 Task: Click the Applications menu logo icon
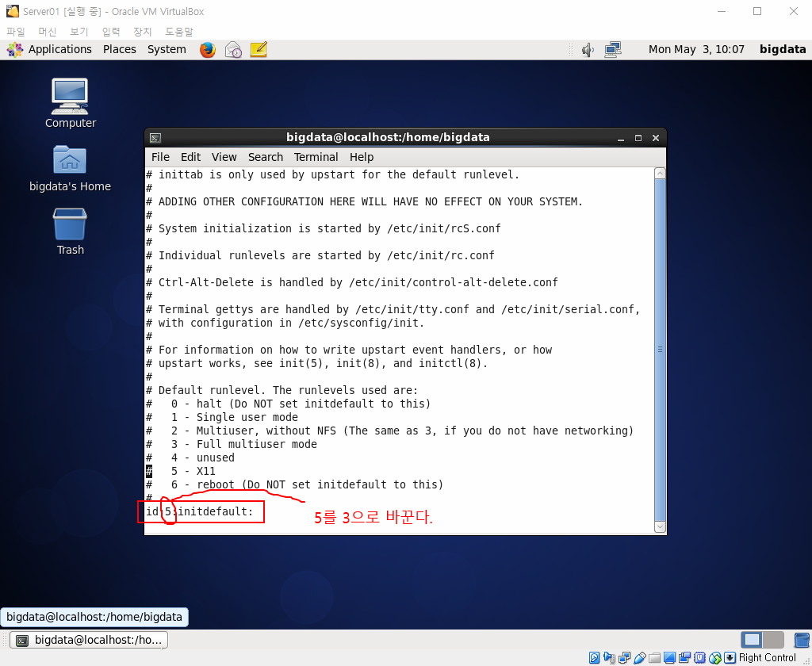14,50
